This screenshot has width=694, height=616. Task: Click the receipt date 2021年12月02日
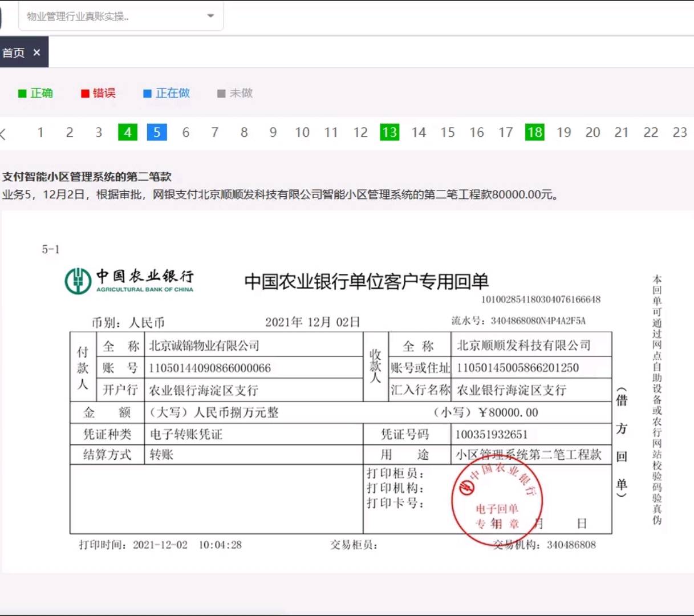point(312,322)
